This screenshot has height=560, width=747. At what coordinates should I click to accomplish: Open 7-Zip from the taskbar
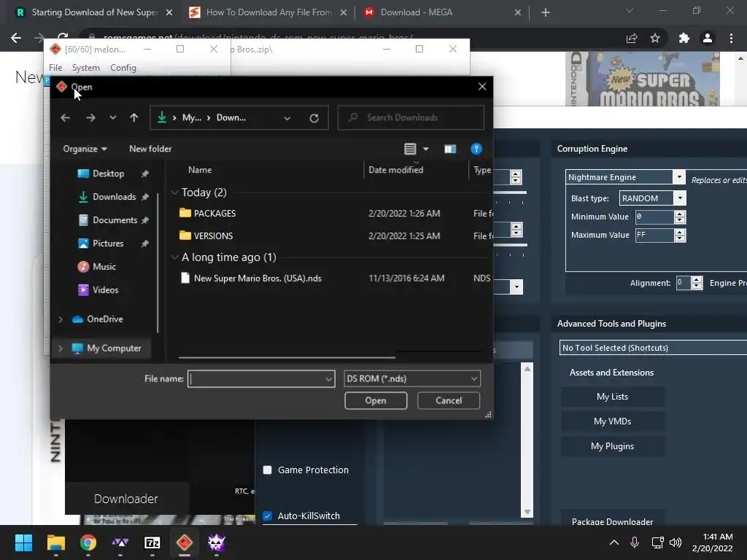(152, 542)
